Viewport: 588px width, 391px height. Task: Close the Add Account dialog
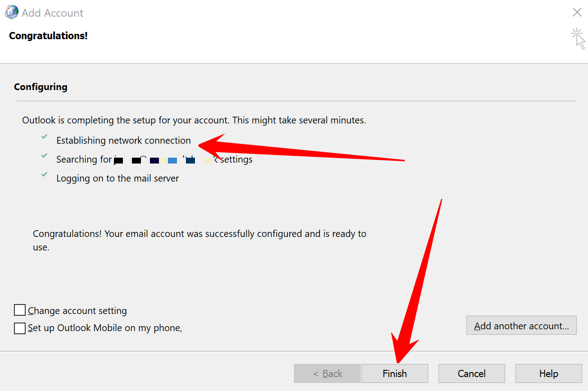[x=577, y=12]
